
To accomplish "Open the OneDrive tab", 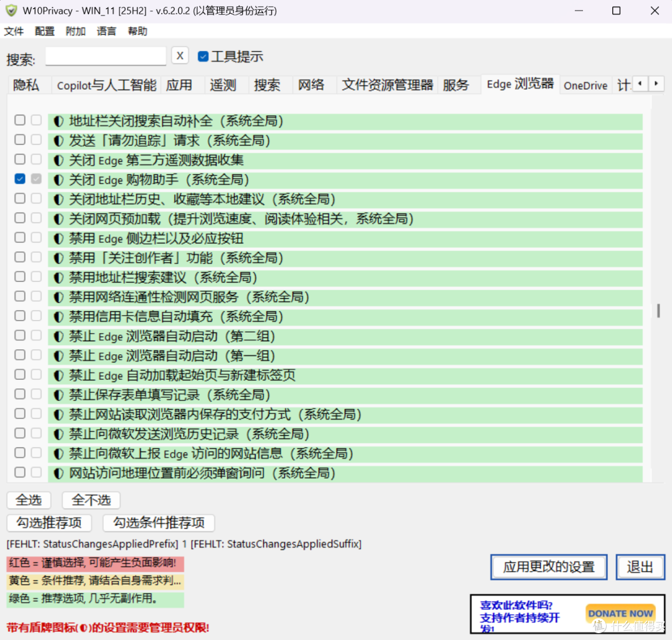I will 586,85.
